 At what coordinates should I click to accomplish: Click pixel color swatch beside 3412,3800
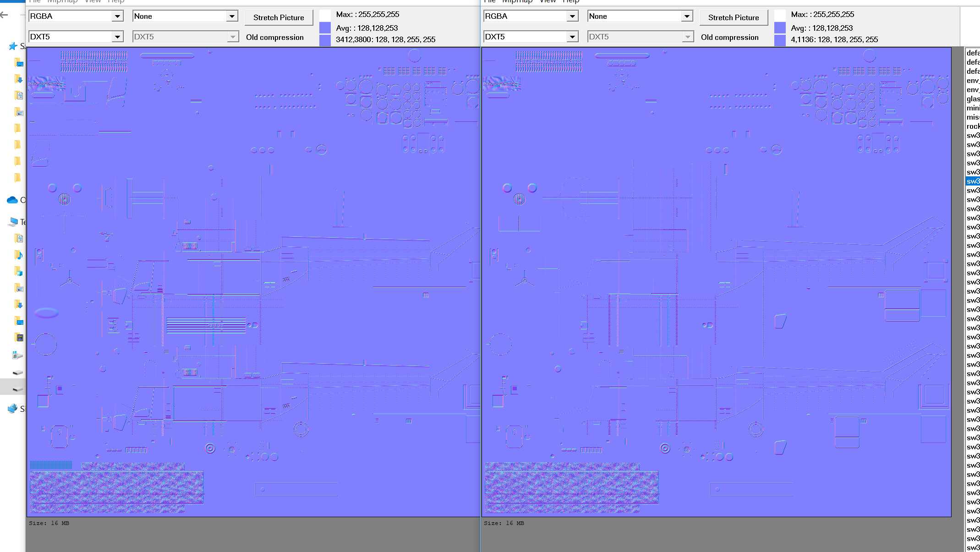coord(325,40)
